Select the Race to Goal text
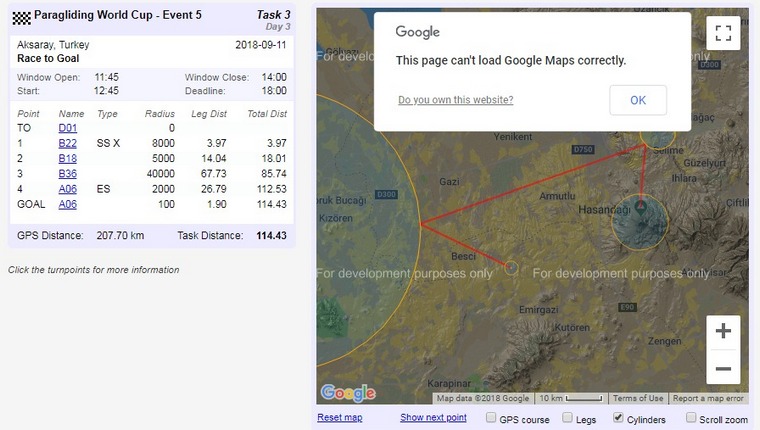Viewport: 760px width, 430px height. 48,58
